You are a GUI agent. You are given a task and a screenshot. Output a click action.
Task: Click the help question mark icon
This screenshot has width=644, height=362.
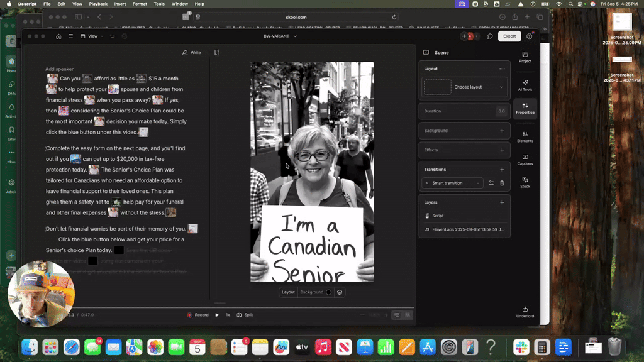click(x=530, y=36)
